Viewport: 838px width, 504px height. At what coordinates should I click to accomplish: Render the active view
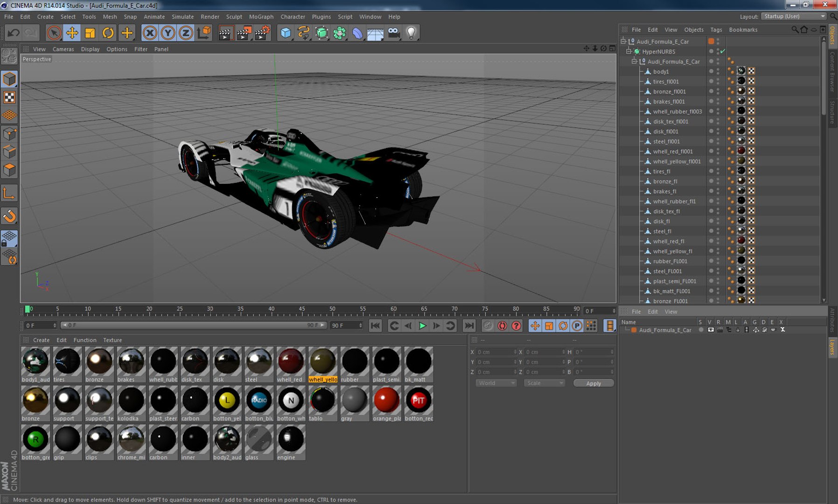225,33
